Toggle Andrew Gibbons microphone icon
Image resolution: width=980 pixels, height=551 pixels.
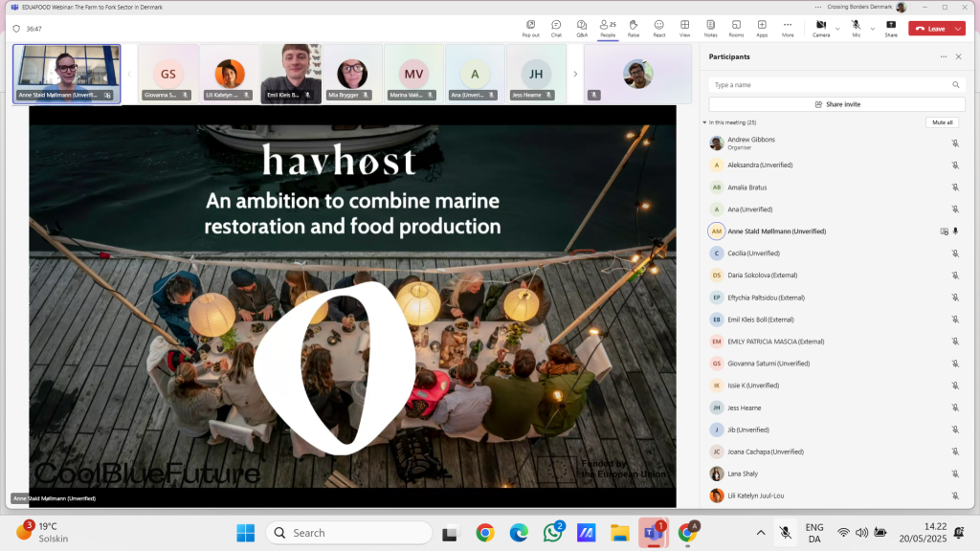955,143
